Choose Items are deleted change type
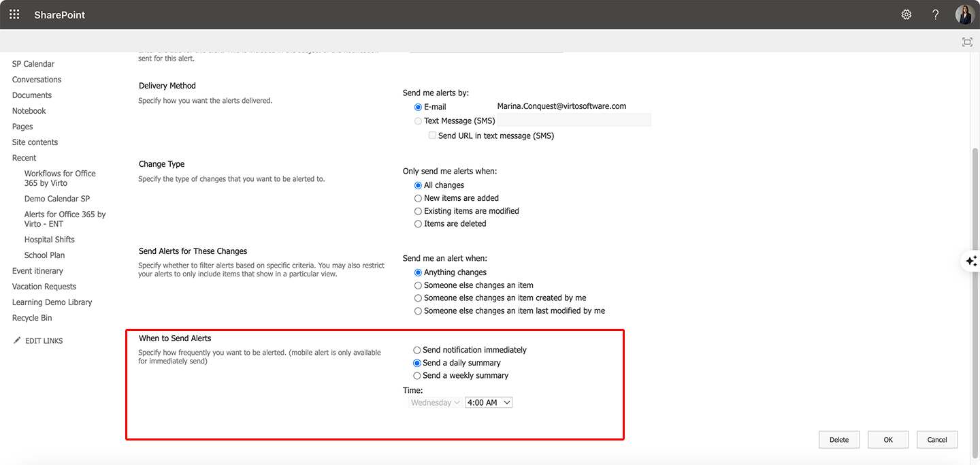Screen dimensions: 980x465 click(x=418, y=223)
